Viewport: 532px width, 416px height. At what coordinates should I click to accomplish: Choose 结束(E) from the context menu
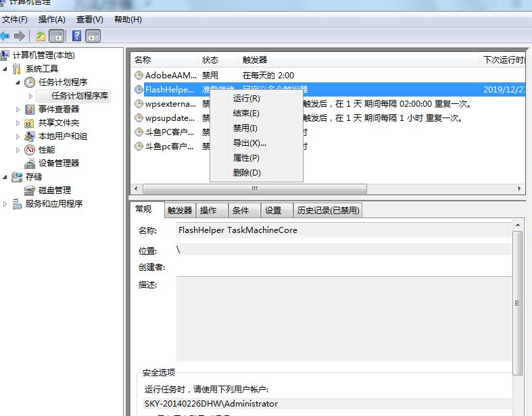256,113
